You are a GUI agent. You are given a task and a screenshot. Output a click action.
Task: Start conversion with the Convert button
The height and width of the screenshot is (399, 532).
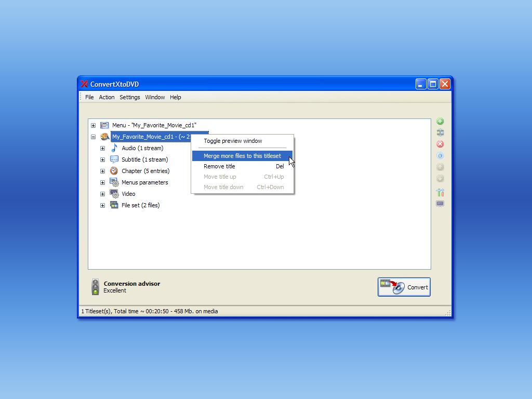(x=404, y=287)
